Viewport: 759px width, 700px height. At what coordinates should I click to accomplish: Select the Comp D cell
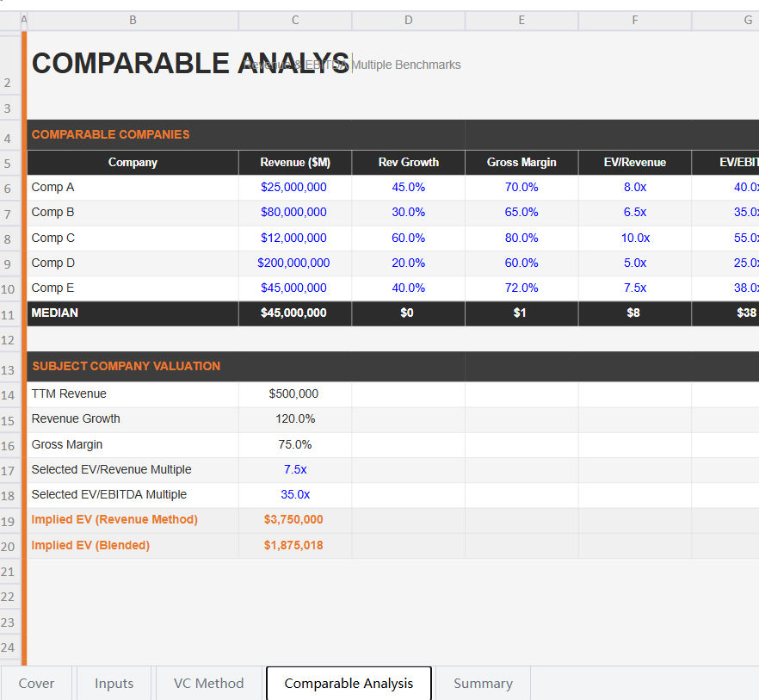pos(133,263)
